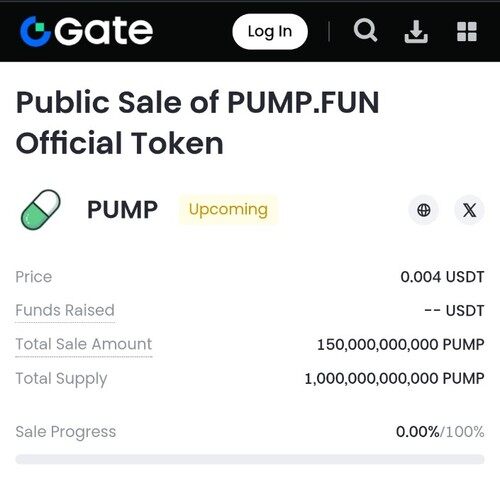The height and width of the screenshot is (501, 500).
Task: Click the Price label
Action: [x=34, y=277]
